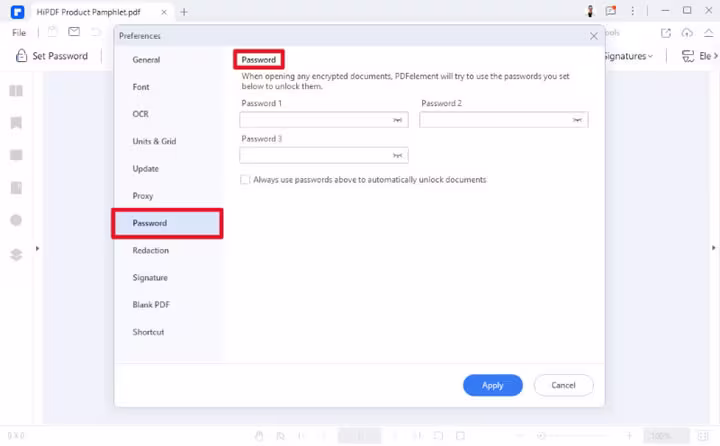Open a new tab with plus icon
The width and height of the screenshot is (720, 446).
pos(184,12)
